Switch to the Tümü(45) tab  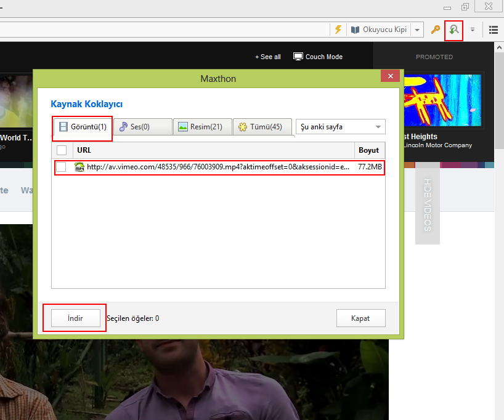pyautogui.click(x=262, y=127)
